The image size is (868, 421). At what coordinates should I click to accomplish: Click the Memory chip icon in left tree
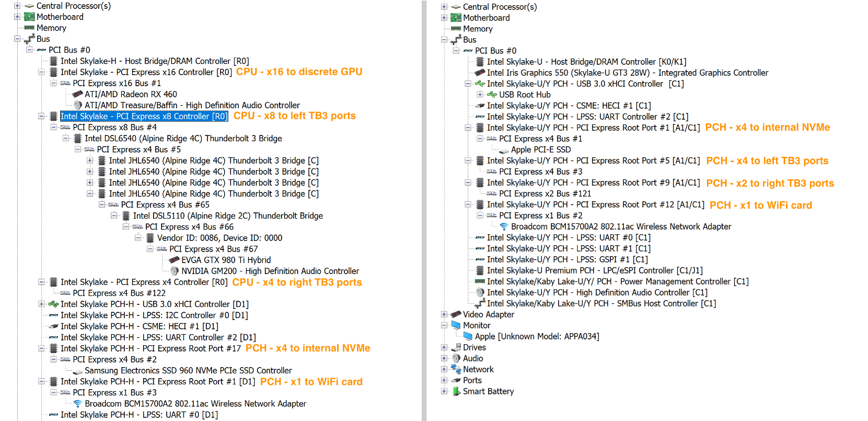click(x=30, y=28)
